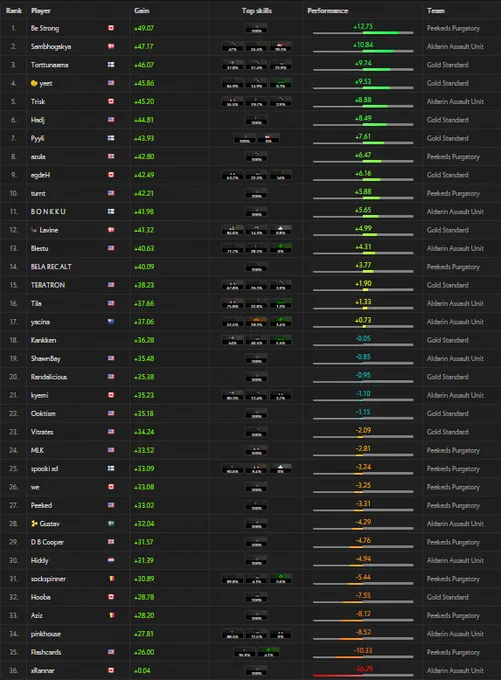Sort by the Player column header

click(41, 10)
